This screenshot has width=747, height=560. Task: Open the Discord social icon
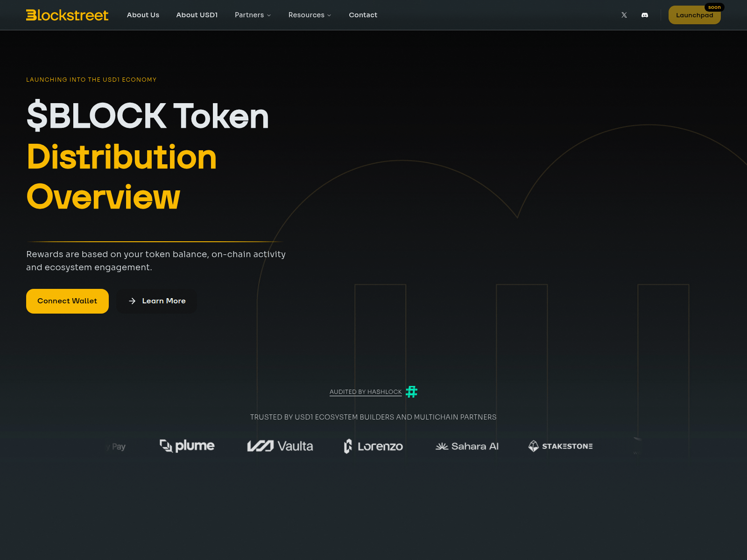[x=645, y=15]
